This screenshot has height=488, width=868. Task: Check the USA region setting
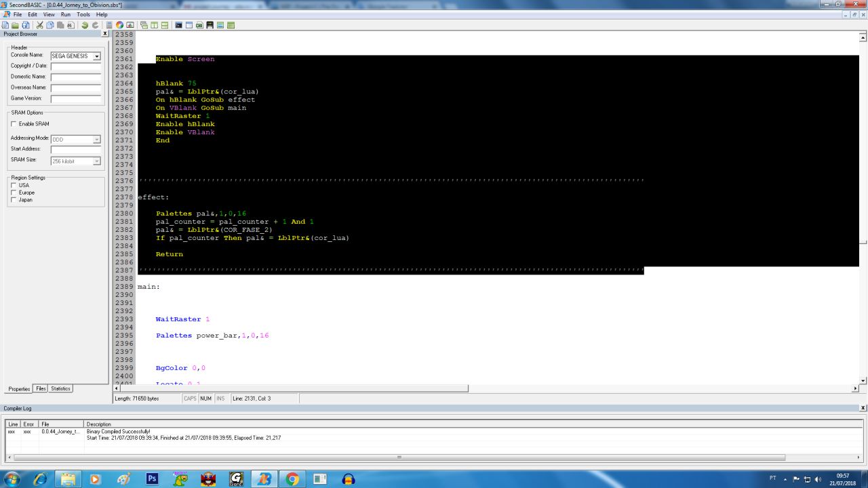pyautogui.click(x=14, y=185)
